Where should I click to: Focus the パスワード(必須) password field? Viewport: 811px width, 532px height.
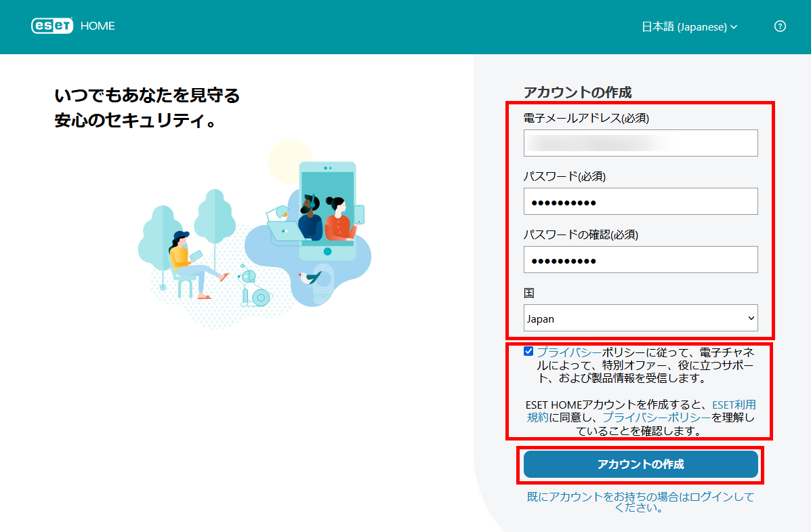640,201
